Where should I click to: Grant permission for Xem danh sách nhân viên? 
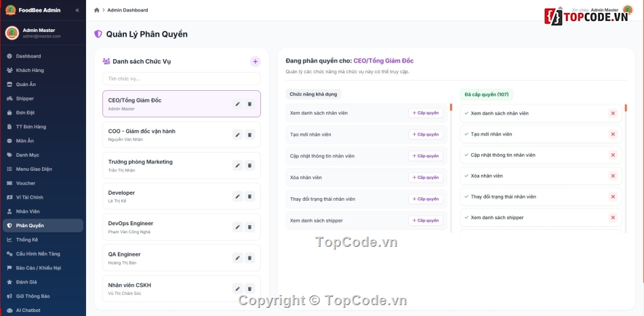pyautogui.click(x=426, y=113)
